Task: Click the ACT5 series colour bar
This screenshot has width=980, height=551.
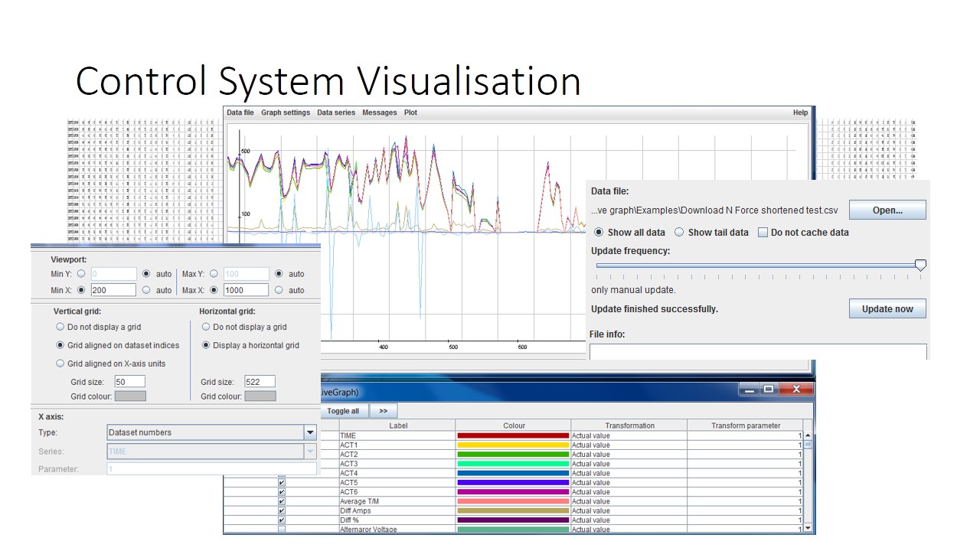Action: pyautogui.click(x=513, y=482)
